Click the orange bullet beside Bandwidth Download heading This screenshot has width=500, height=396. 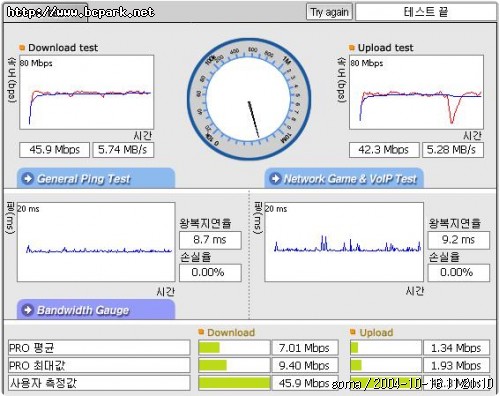[x=201, y=332]
